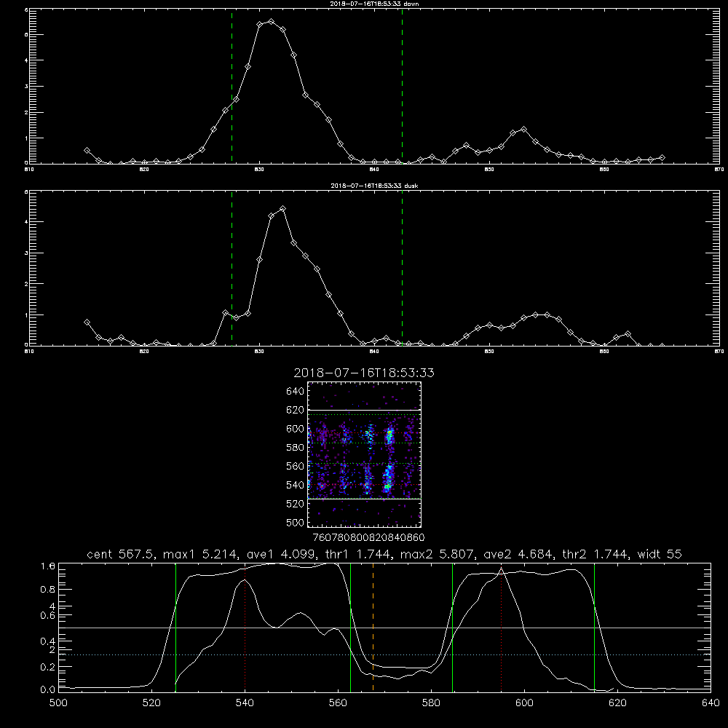Screen dimensions: 728x728
Task: Click the color heatmap image in the center
Action: pos(364,454)
